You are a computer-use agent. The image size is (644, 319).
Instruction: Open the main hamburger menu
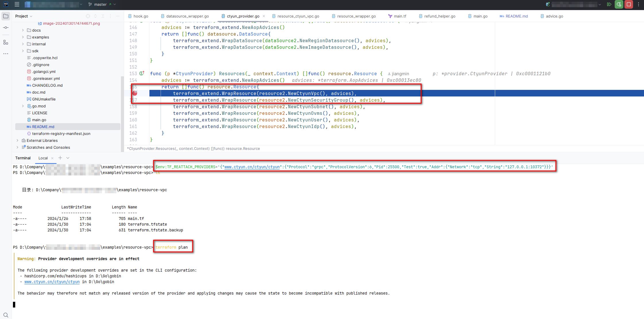(x=17, y=4)
